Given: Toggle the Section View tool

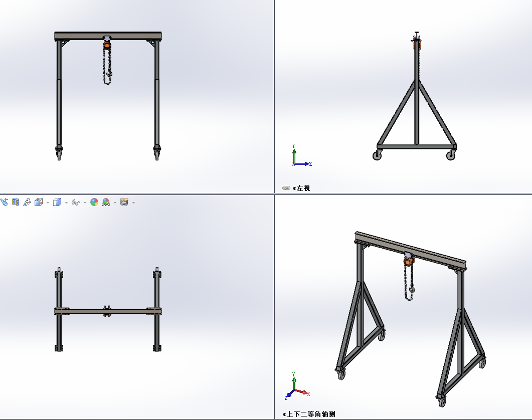Looking at the screenshot, I should tap(16, 202).
